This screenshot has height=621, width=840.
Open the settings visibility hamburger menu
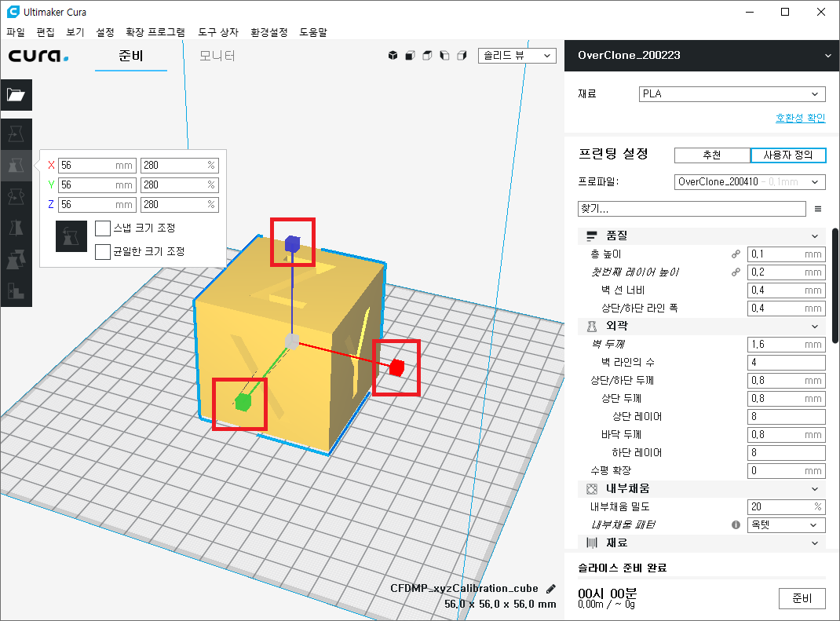pos(818,209)
